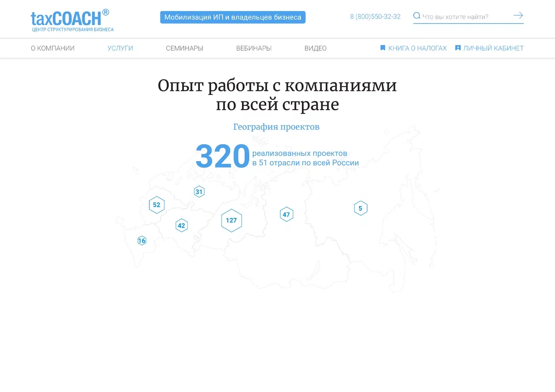555x392 pixels.
Task: Select the hexagon marker labeled 16
Action: [142, 241]
